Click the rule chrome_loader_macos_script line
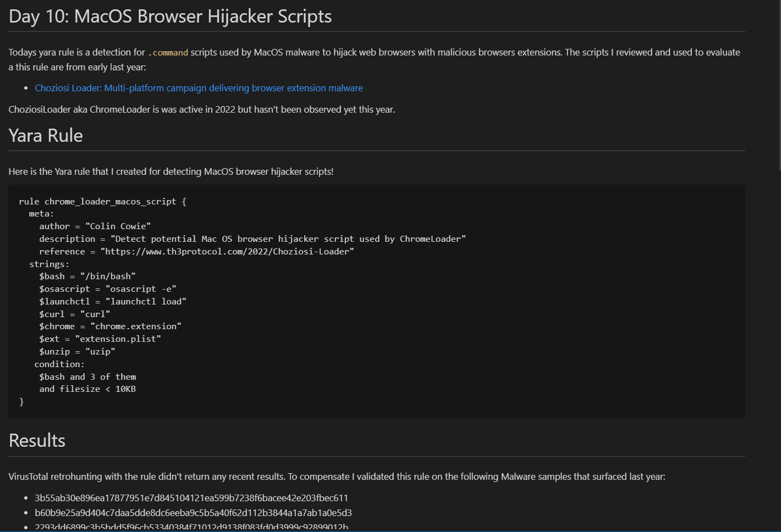The width and height of the screenshot is (781, 532). (x=102, y=202)
